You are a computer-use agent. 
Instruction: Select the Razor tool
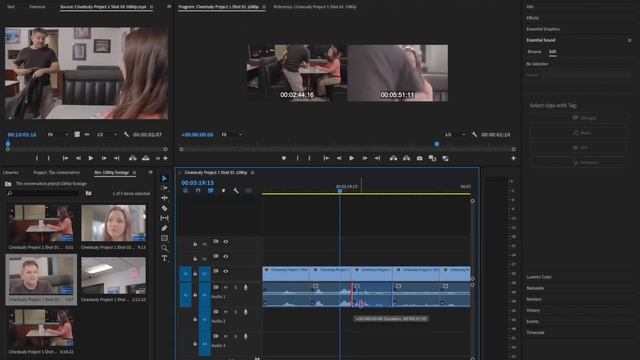(x=164, y=208)
